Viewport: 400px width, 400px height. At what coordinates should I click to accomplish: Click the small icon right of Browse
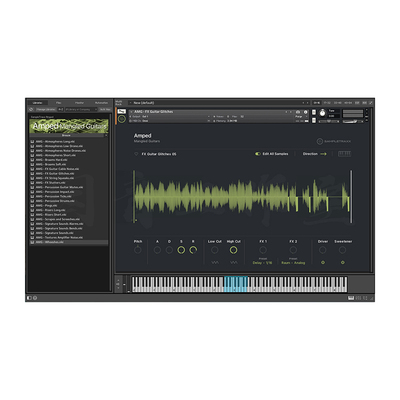(x=106, y=135)
